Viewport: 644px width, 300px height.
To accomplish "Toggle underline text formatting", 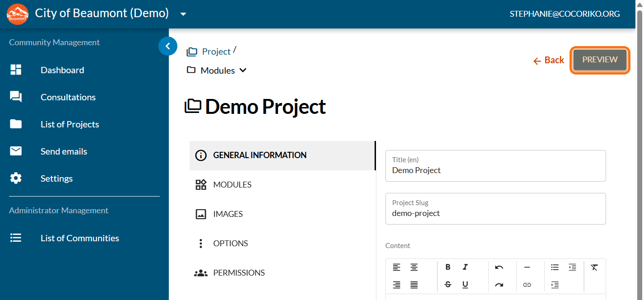I will coord(465,285).
